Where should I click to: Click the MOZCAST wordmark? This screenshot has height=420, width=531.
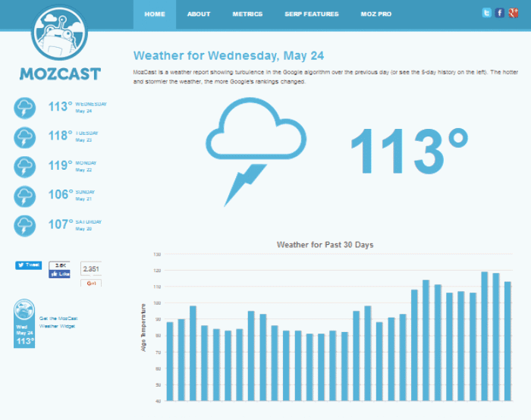pos(60,74)
